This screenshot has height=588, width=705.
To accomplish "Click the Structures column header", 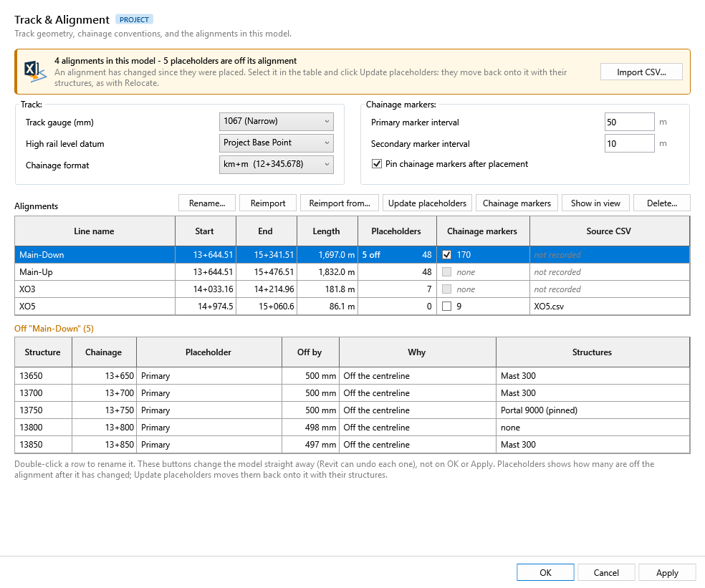I will click(593, 352).
